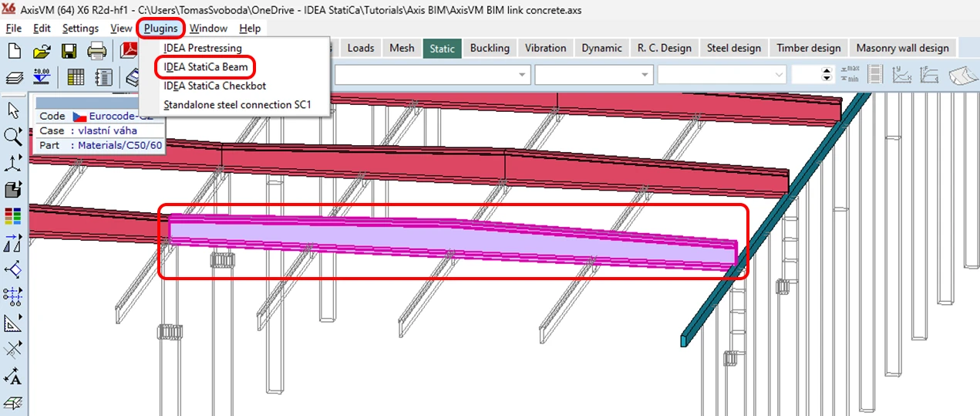Expand the middle empty combo box dropdown arrow
This screenshot has height=416, width=980.
(x=645, y=75)
